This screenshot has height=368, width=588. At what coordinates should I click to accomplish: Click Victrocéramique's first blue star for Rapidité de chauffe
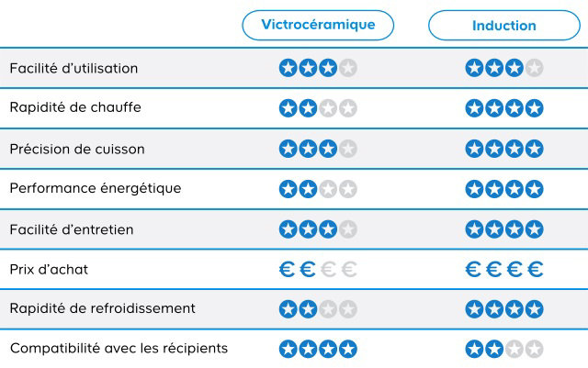288,108
